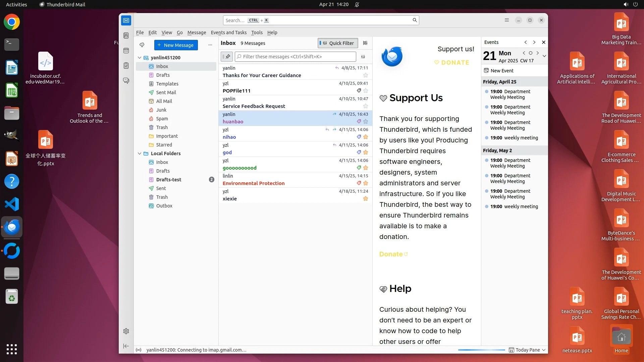Open the Address Book space

tap(126, 36)
